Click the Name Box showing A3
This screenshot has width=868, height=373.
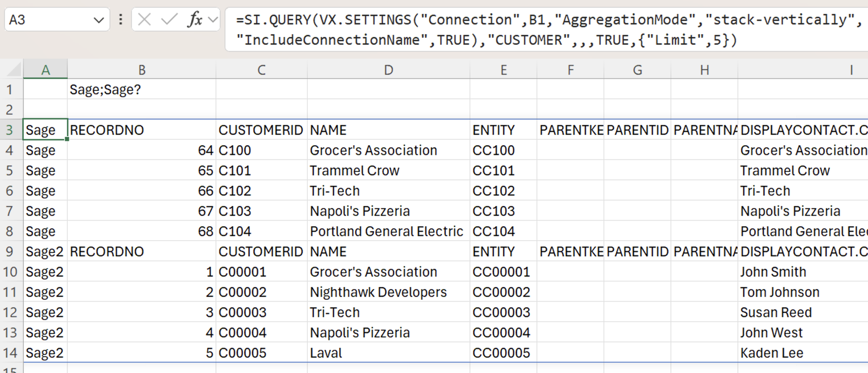tap(50, 20)
